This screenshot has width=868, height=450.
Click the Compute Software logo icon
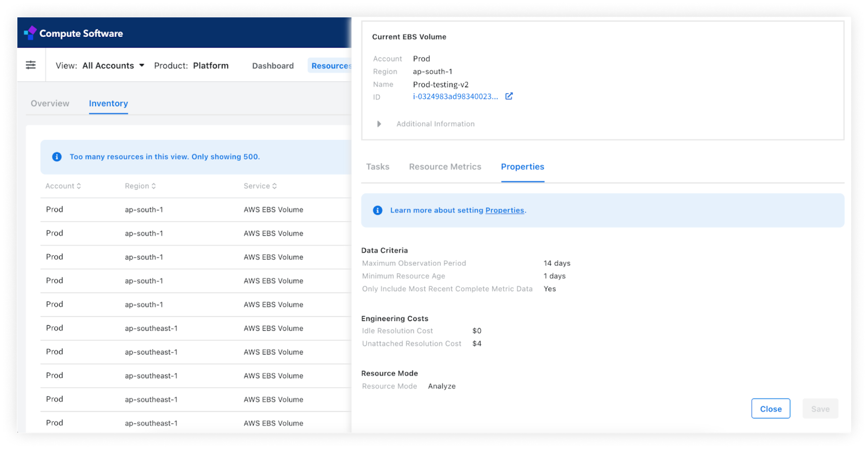coord(30,33)
